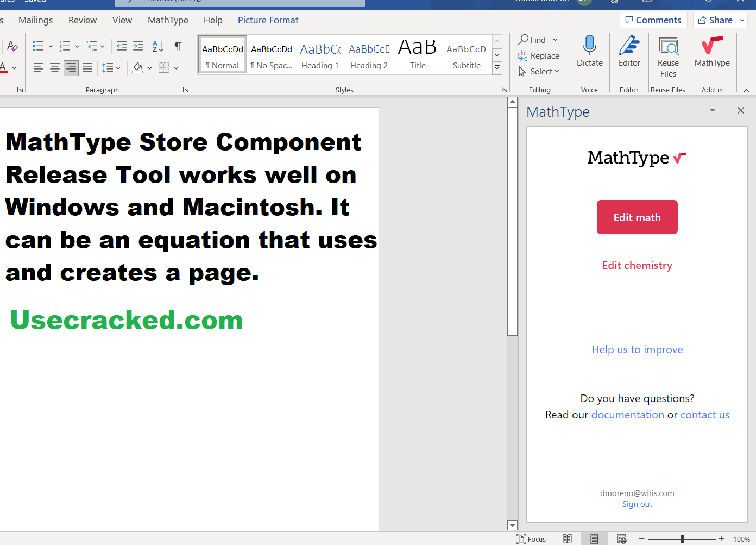
Task: Open the Review tab
Action: pyautogui.click(x=83, y=20)
